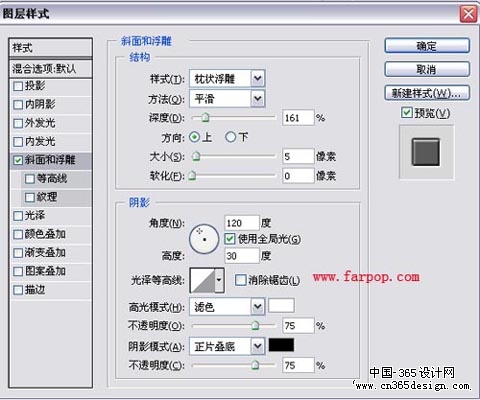Close the 图层样式 dialog window
Screen dimensions: 480x400
468,14
